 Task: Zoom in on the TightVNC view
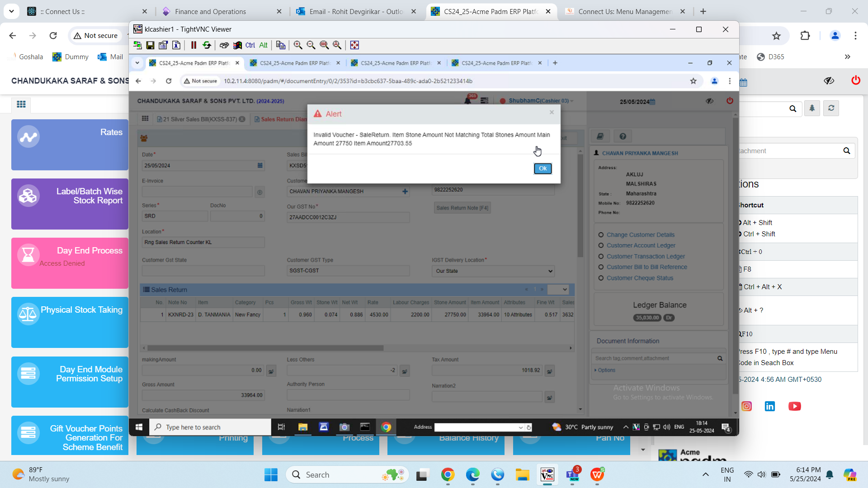(x=298, y=45)
